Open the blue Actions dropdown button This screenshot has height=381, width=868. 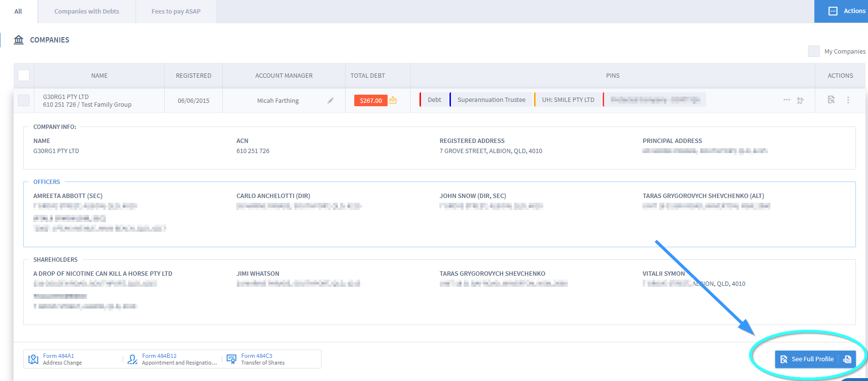pos(841,11)
